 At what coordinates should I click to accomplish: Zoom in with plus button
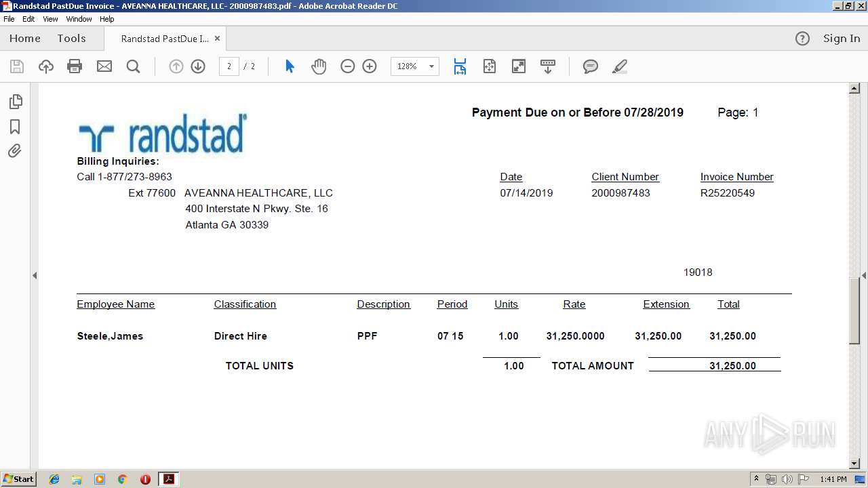[370, 66]
